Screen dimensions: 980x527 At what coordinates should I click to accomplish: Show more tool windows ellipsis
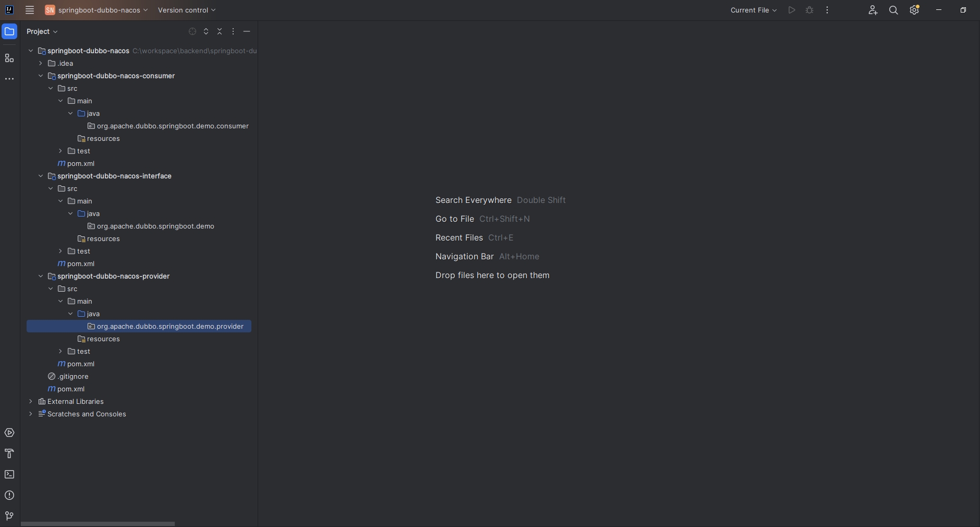(x=9, y=79)
